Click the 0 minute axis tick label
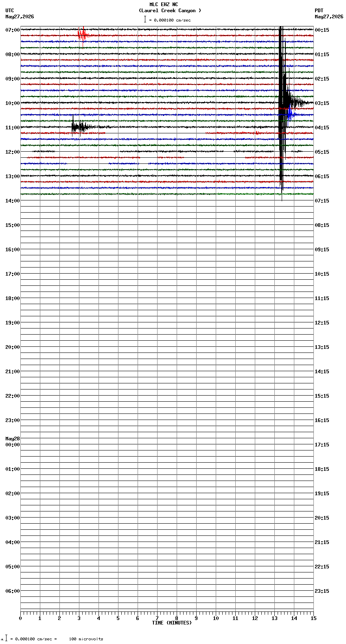This screenshot has height=644, width=346. (20, 618)
